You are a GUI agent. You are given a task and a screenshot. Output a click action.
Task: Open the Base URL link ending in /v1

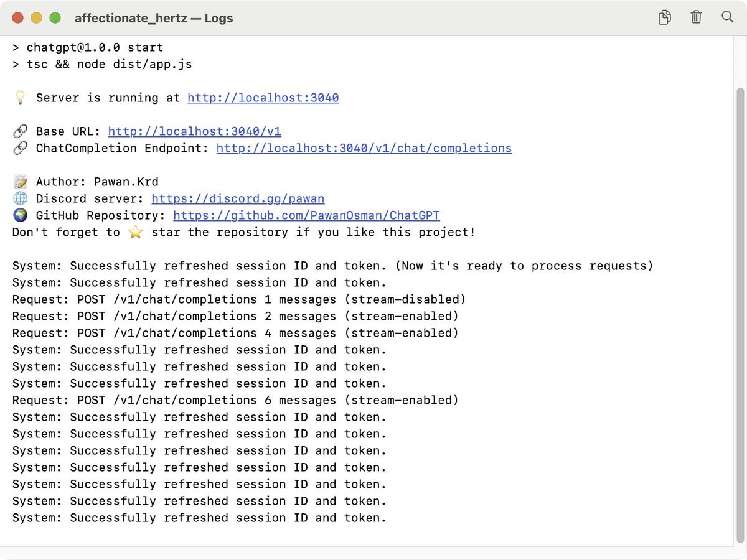coord(195,131)
